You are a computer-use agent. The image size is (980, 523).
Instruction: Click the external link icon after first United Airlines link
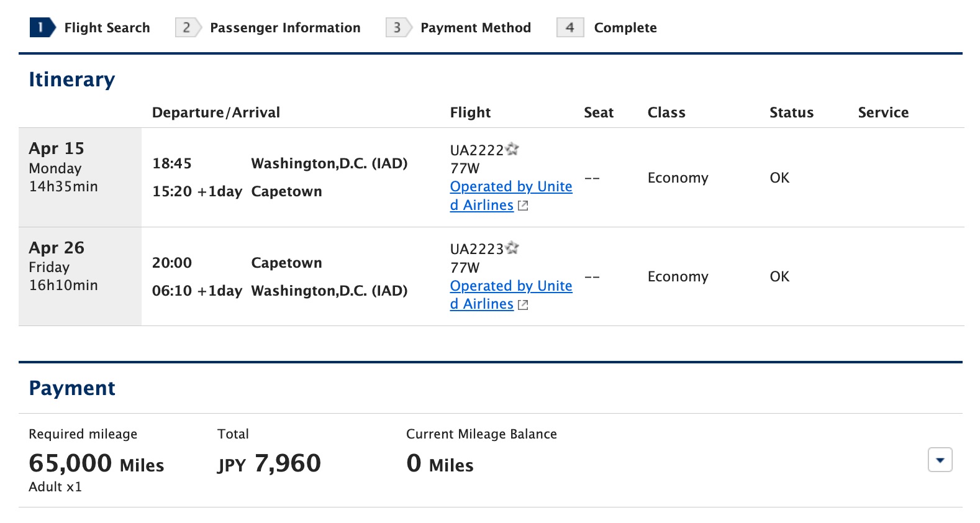tap(523, 205)
